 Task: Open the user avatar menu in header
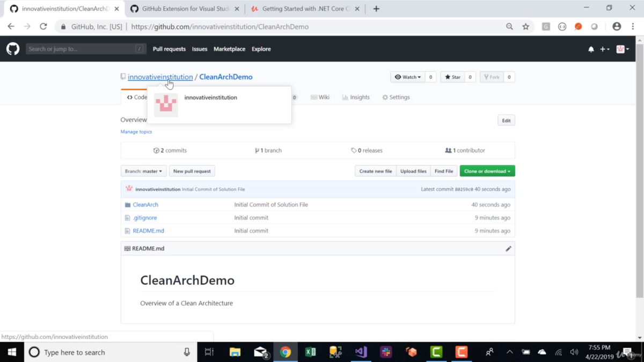click(x=623, y=49)
